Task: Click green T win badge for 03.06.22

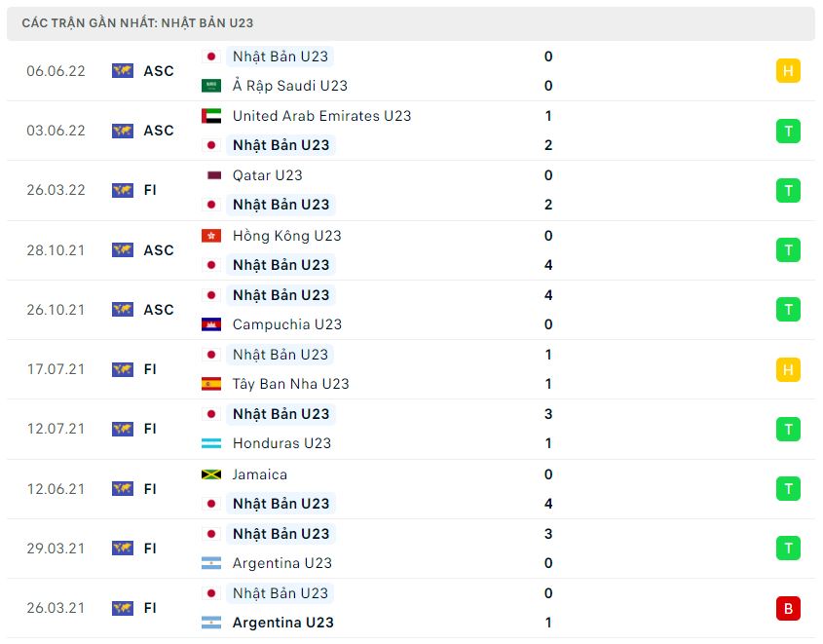Action: tap(788, 131)
